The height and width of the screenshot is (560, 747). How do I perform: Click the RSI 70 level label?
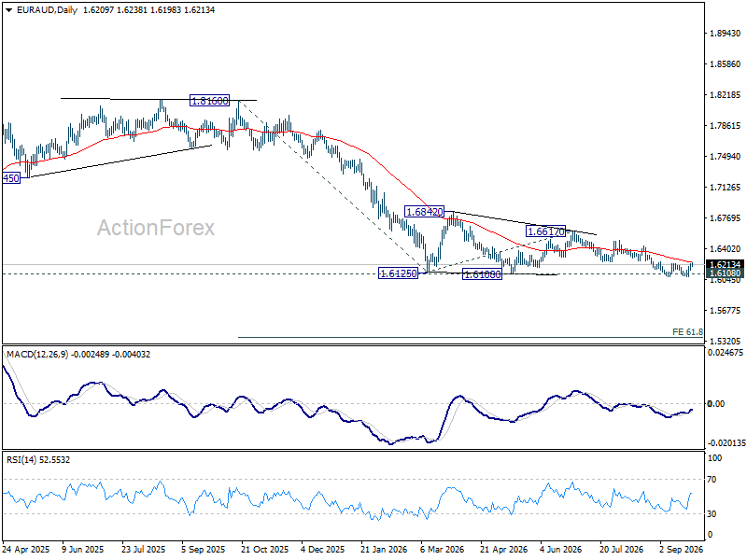click(x=712, y=480)
